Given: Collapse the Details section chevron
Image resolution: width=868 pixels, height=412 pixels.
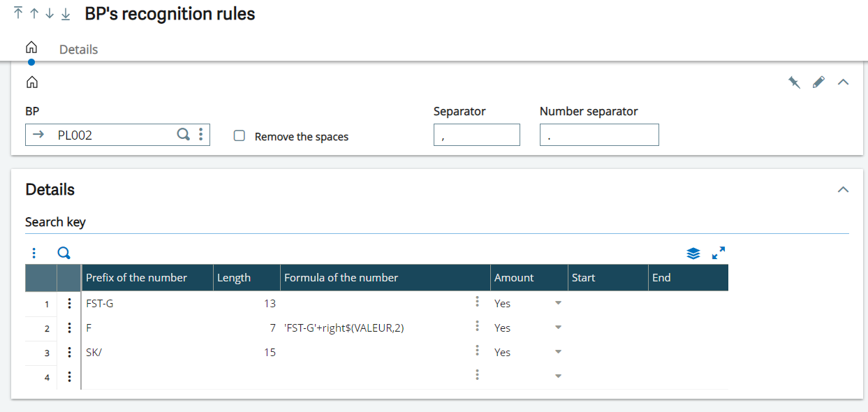Looking at the screenshot, I should click(843, 189).
